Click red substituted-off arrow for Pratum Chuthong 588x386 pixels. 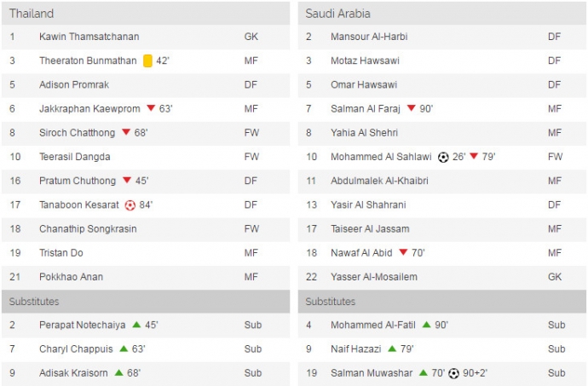coord(126,181)
